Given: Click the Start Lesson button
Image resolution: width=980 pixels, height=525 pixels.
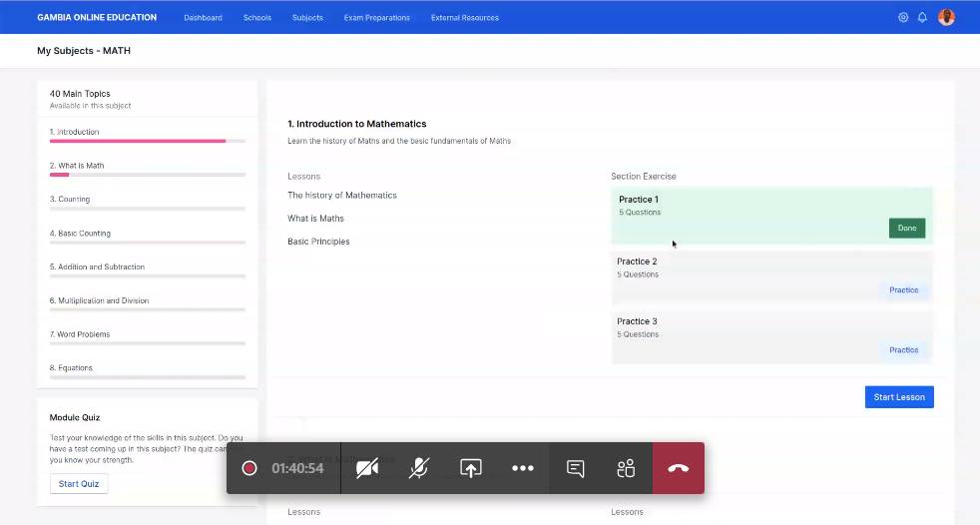Looking at the screenshot, I should pyautogui.click(x=899, y=397).
